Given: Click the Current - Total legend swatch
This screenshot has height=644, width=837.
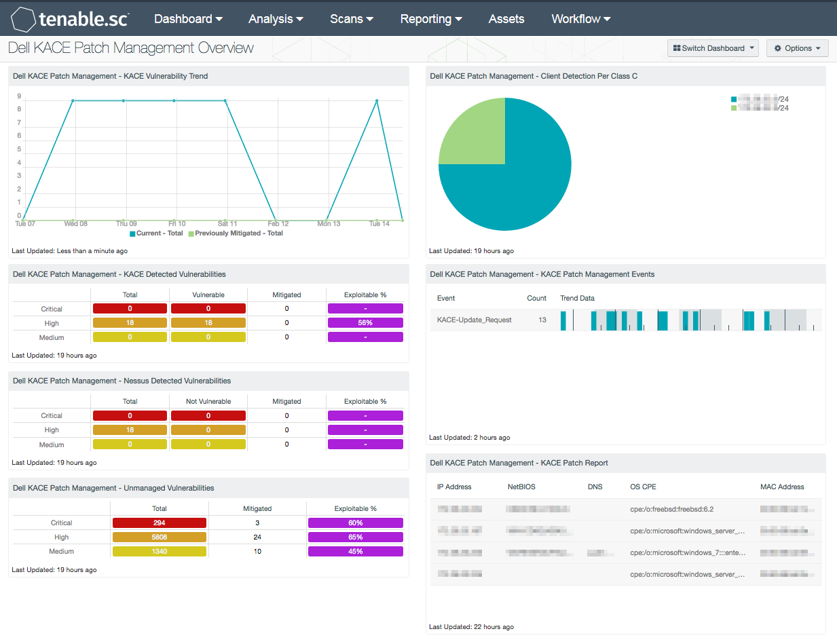Looking at the screenshot, I should (132, 233).
